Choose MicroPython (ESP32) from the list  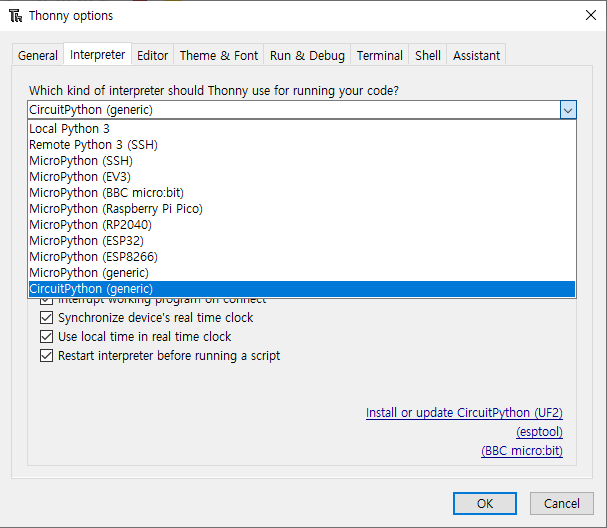pos(302,241)
